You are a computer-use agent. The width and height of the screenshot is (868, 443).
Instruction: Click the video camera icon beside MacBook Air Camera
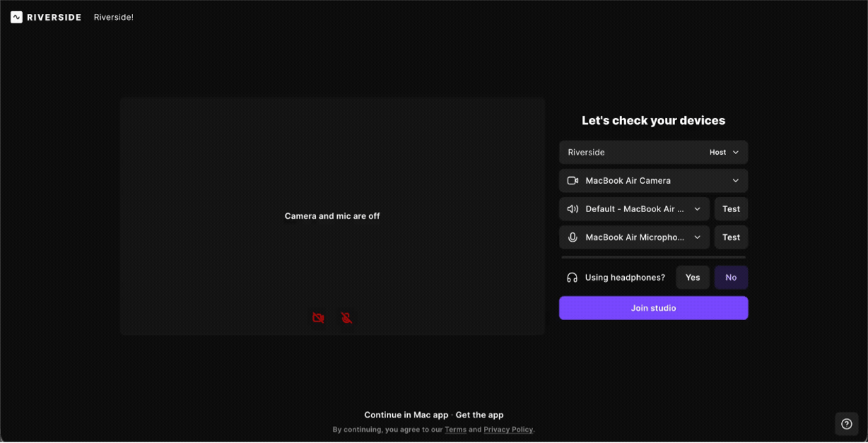(573, 181)
